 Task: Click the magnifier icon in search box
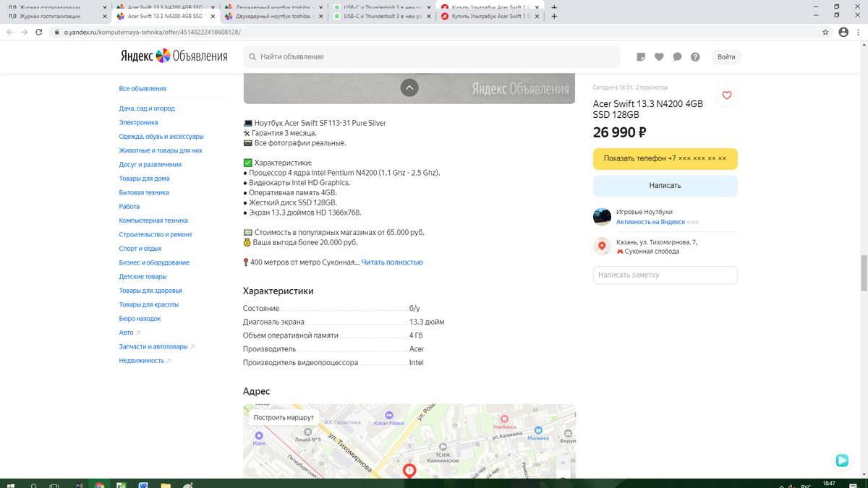252,56
